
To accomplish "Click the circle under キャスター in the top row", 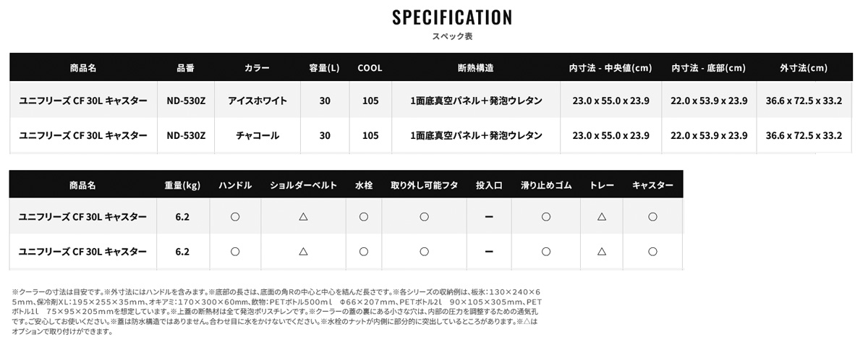I will point(652,216).
